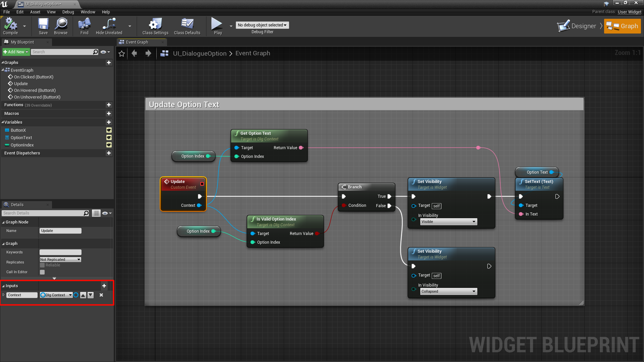Open the View menu
644x362 pixels.
click(x=51, y=12)
